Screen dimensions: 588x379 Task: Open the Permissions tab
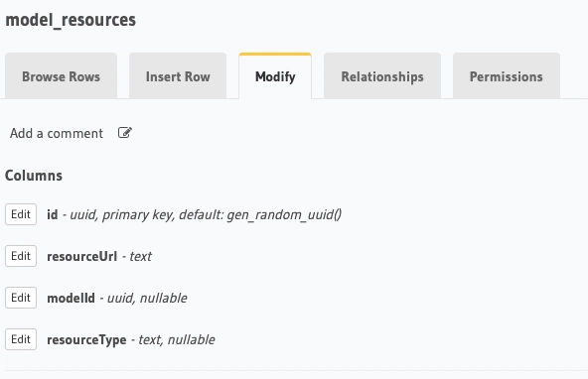507,76
